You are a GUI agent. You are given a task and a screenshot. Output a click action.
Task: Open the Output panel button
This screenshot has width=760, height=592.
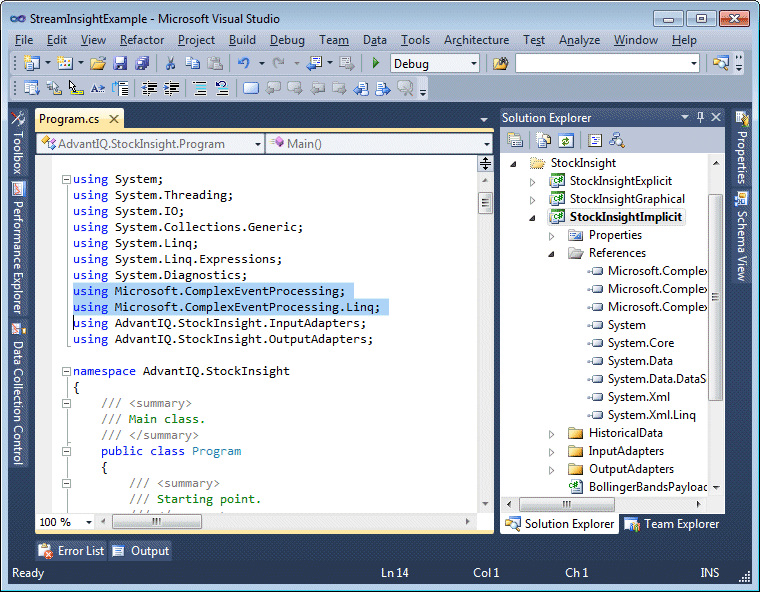click(x=140, y=551)
